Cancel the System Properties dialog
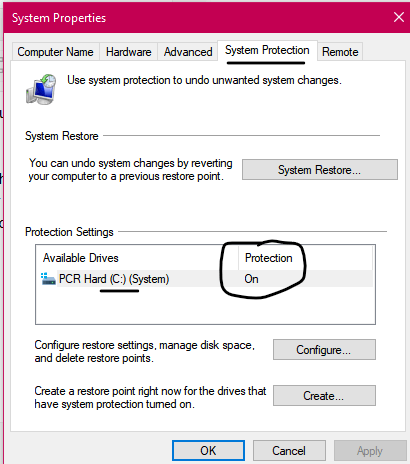The image size is (410, 464). pos(289,451)
